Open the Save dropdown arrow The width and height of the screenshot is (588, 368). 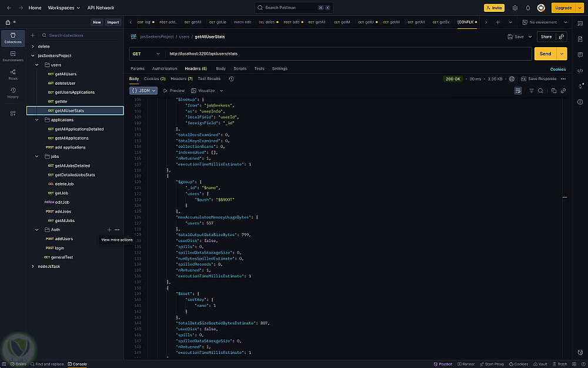530,37
